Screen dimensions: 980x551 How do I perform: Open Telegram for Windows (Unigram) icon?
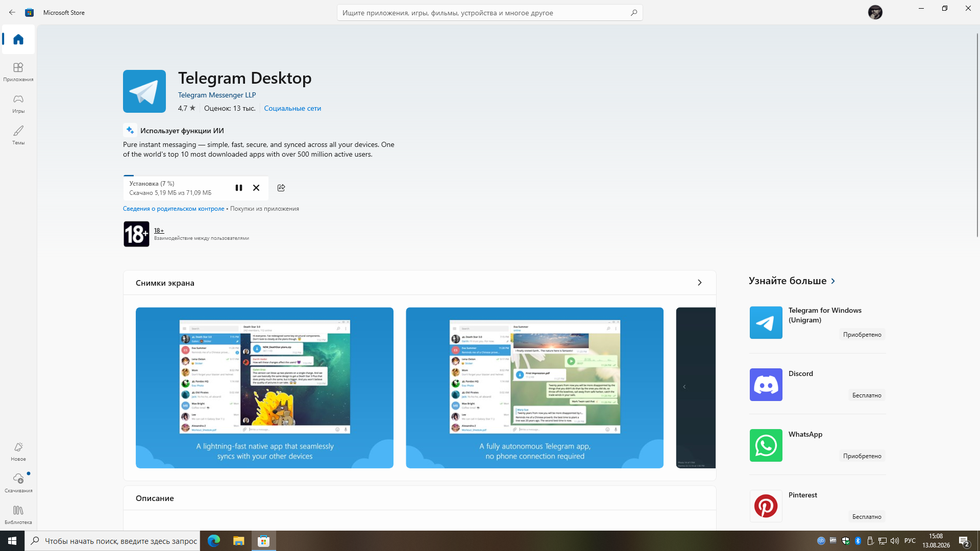point(766,322)
